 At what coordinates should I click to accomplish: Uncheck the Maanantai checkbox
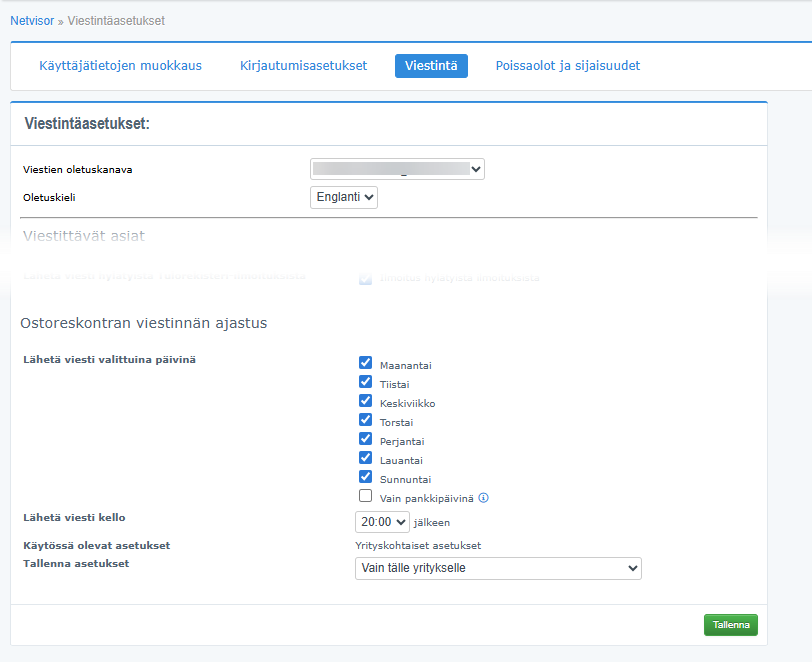(366, 363)
